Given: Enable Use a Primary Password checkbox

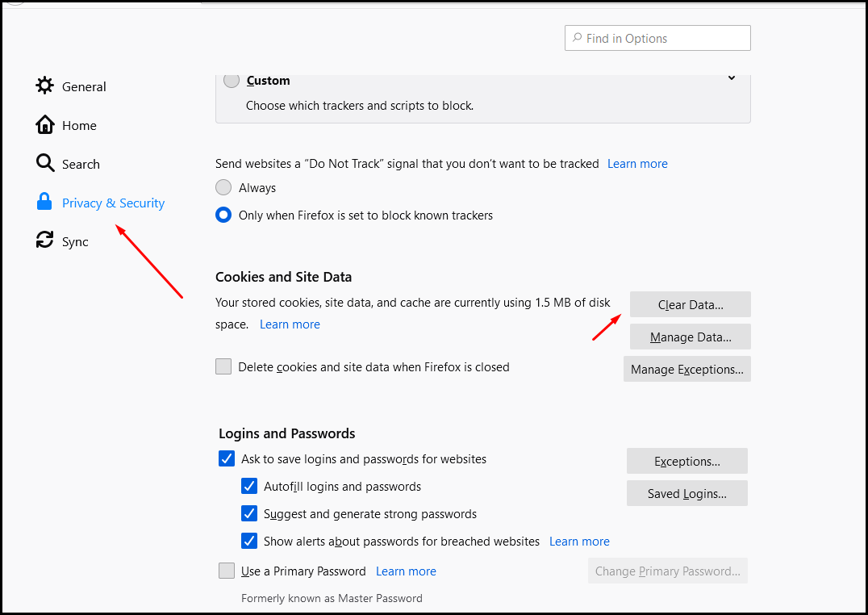Looking at the screenshot, I should [227, 571].
